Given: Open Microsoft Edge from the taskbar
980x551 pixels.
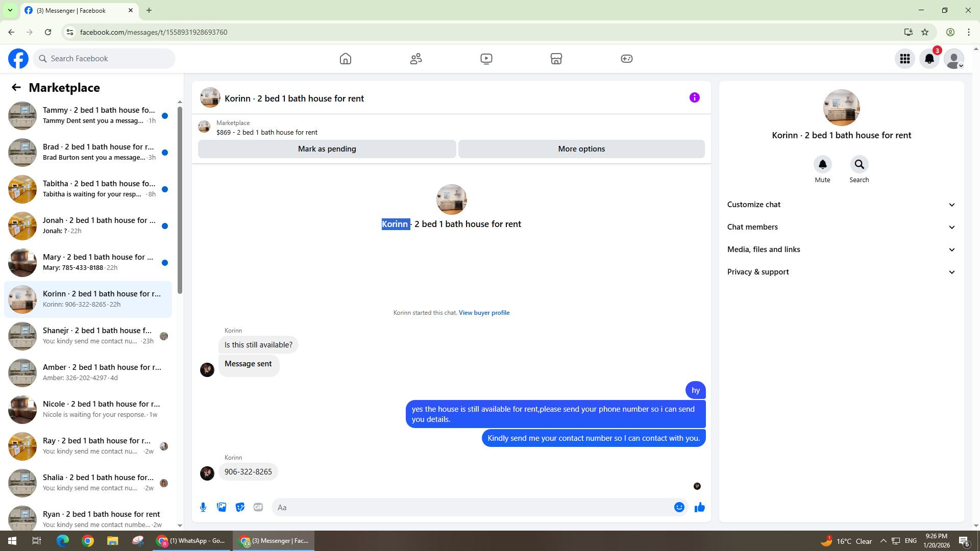Looking at the screenshot, I should tap(63, 541).
